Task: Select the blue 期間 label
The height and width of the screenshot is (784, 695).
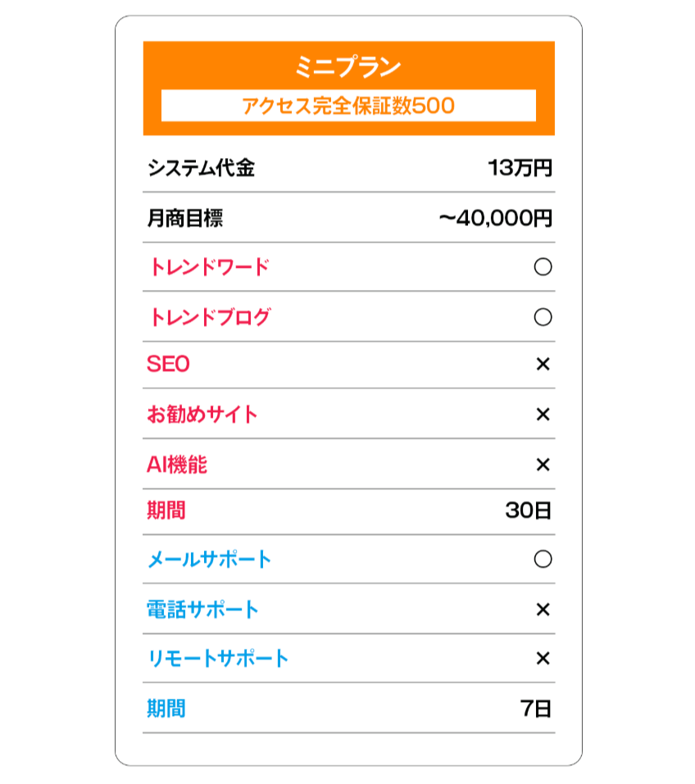Action: point(166,709)
